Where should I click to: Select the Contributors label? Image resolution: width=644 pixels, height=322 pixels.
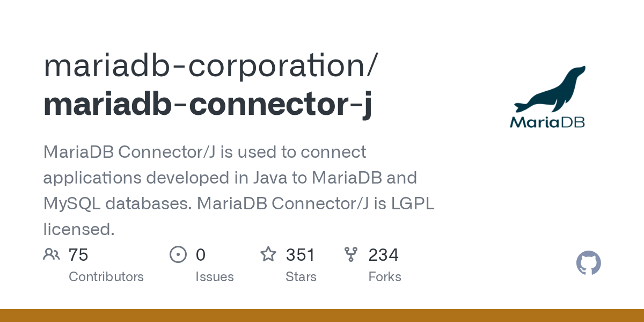coord(106,277)
